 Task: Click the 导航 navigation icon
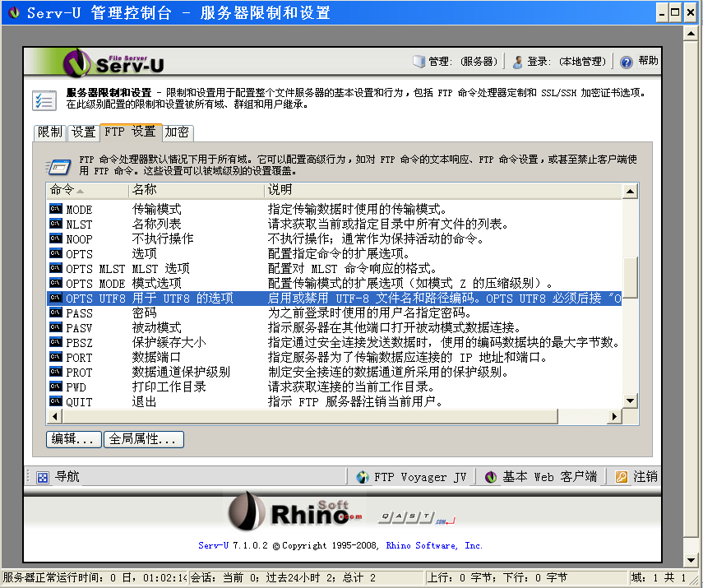click(x=43, y=477)
